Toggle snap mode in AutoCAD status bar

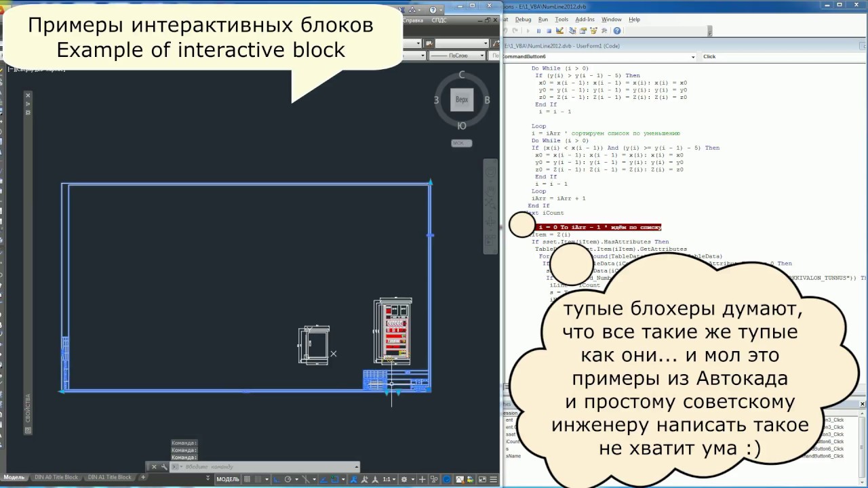click(x=258, y=479)
